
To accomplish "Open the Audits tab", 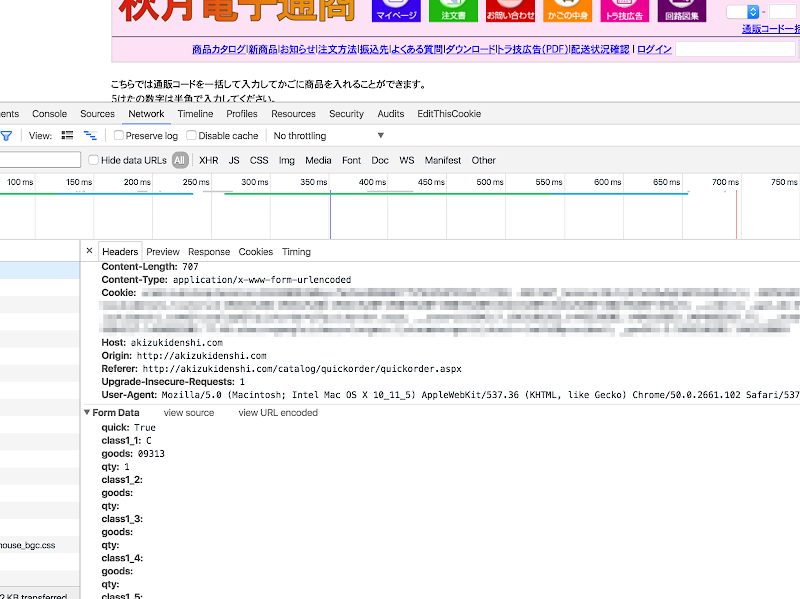I will [x=391, y=114].
